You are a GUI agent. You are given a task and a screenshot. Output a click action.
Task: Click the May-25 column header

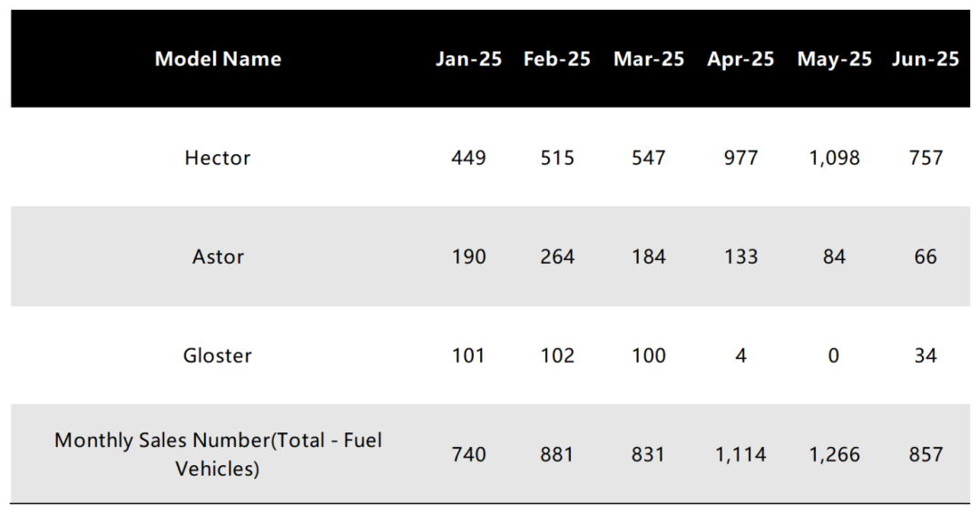pyautogui.click(x=834, y=59)
